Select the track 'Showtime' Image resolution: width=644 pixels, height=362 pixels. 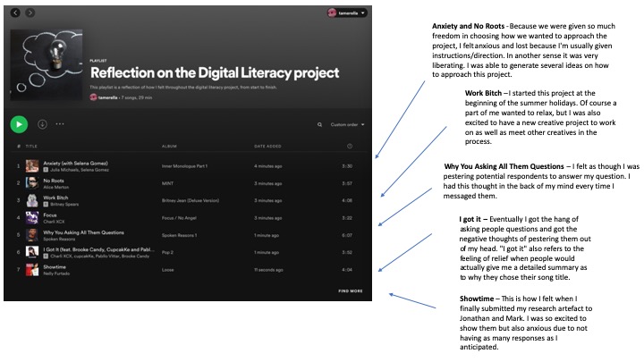point(55,266)
